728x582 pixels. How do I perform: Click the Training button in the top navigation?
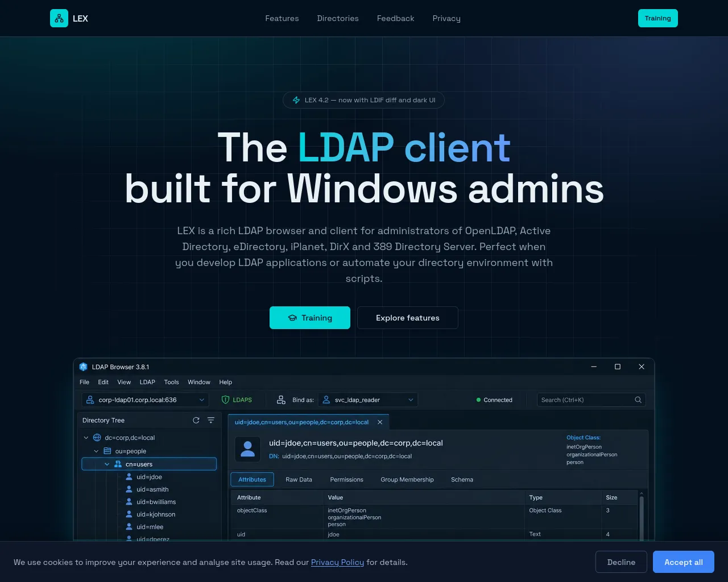point(658,18)
